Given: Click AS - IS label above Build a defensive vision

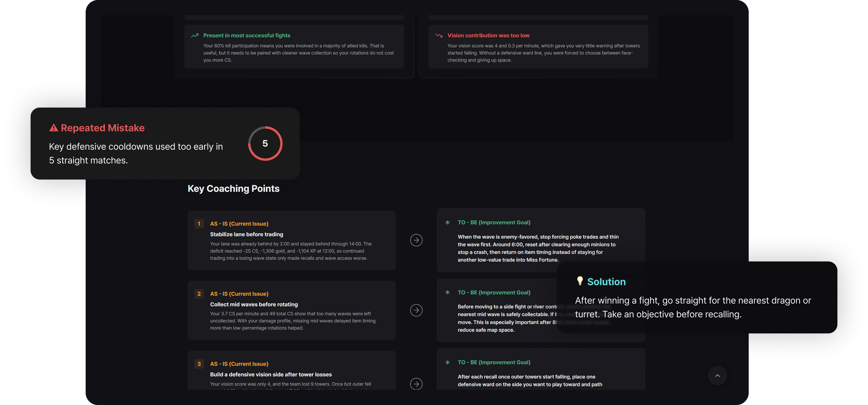Looking at the screenshot, I should (x=239, y=364).
